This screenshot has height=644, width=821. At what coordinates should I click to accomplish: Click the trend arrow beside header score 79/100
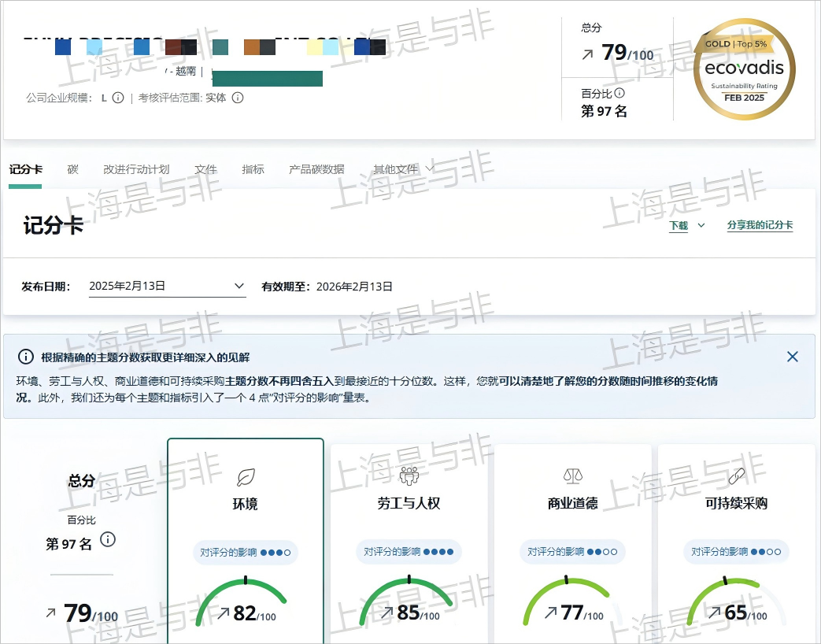pyautogui.click(x=588, y=54)
